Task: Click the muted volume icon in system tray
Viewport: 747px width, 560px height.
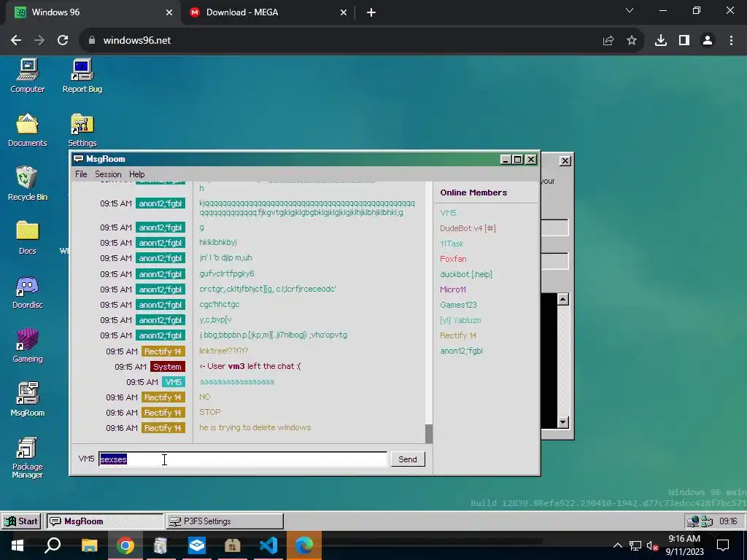Action: point(652,545)
